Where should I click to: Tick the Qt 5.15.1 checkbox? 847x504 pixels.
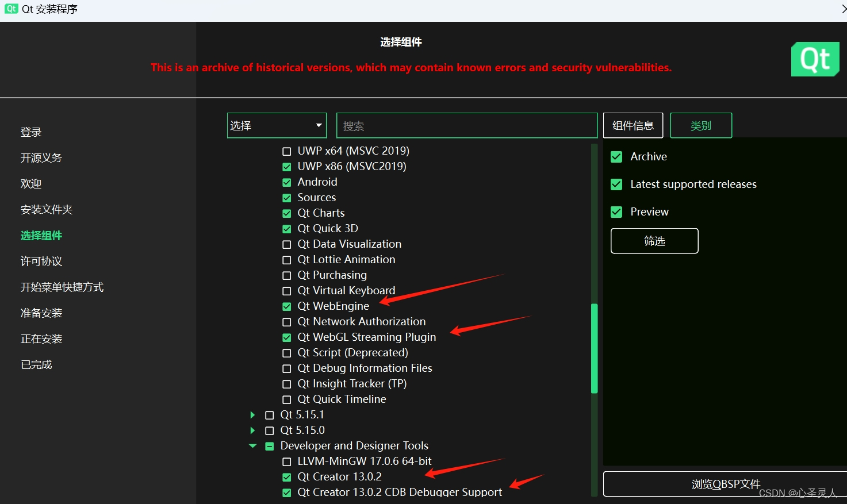pyautogui.click(x=270, y=415)
